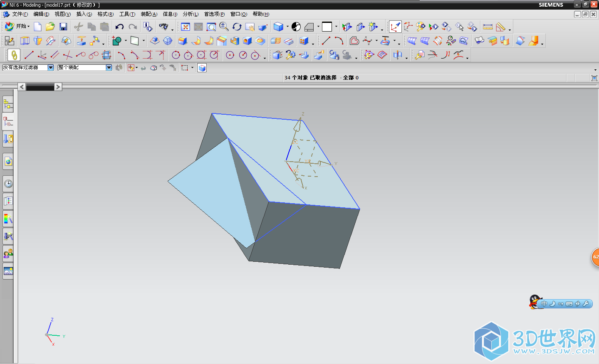Image resolution: width=599 pixels, height=364 pixels.
Task: Toggle the WCS display icon
Action: point(395,27)
